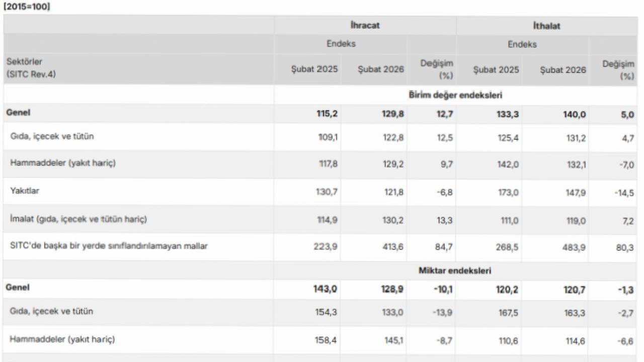The image size is (644, 362).
Task: Click the -10,1 quantity index change value
Action: [443, 289]
